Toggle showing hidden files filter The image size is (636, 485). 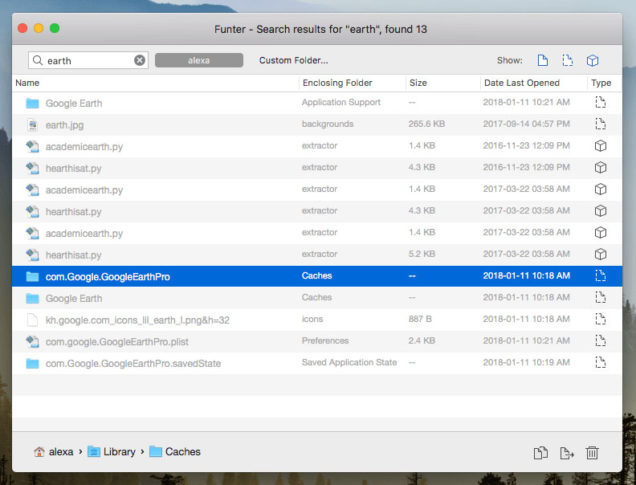point(567,60)
